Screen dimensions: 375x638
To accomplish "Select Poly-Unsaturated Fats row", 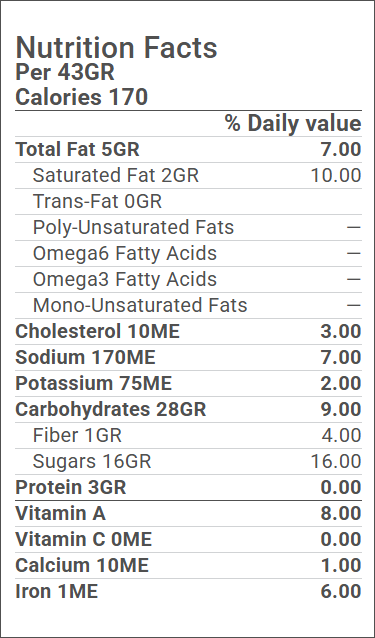I will 188,227.
